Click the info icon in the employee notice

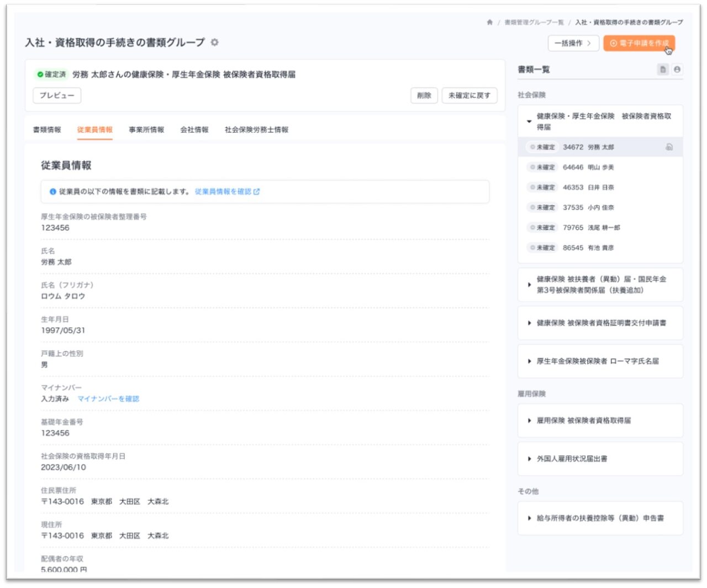coord(53,192)
